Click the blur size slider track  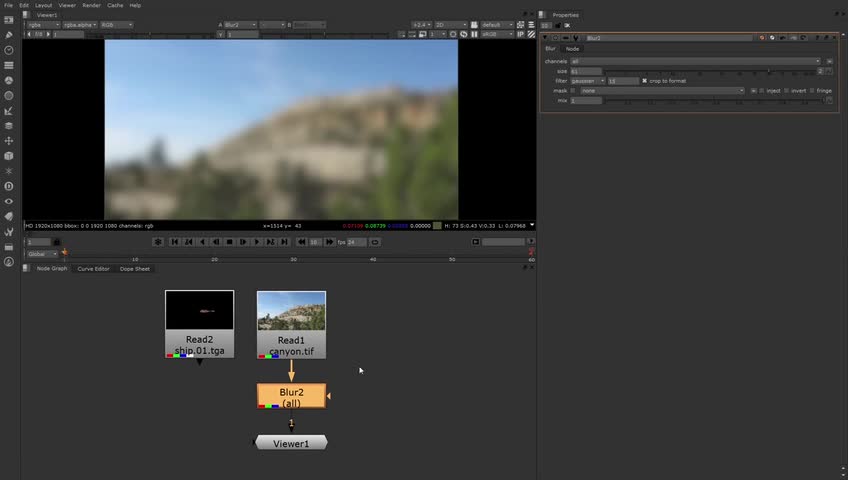(x=710, y=71)
